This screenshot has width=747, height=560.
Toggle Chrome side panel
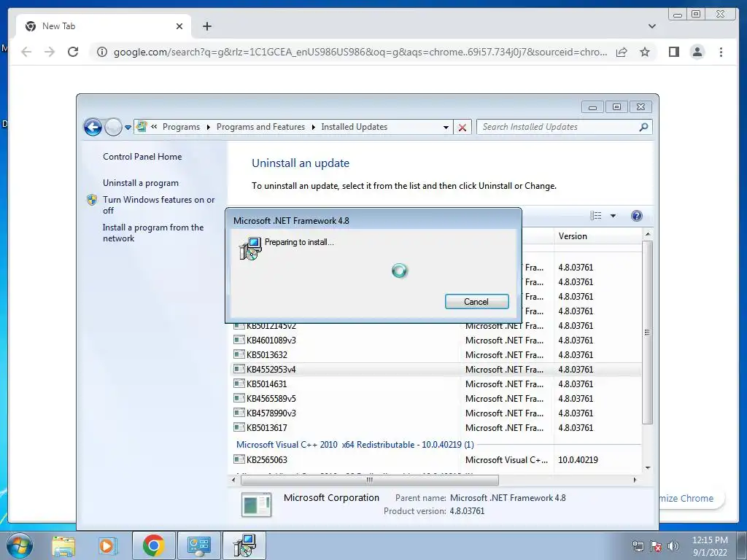673,52
